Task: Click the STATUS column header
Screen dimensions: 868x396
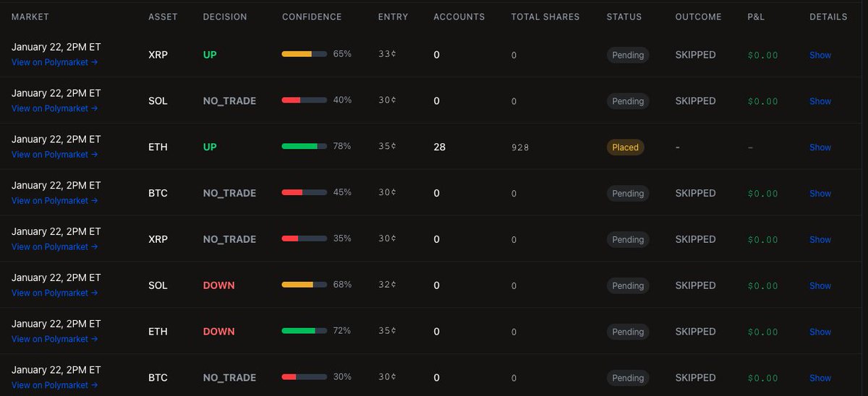Action: (624, 17)
